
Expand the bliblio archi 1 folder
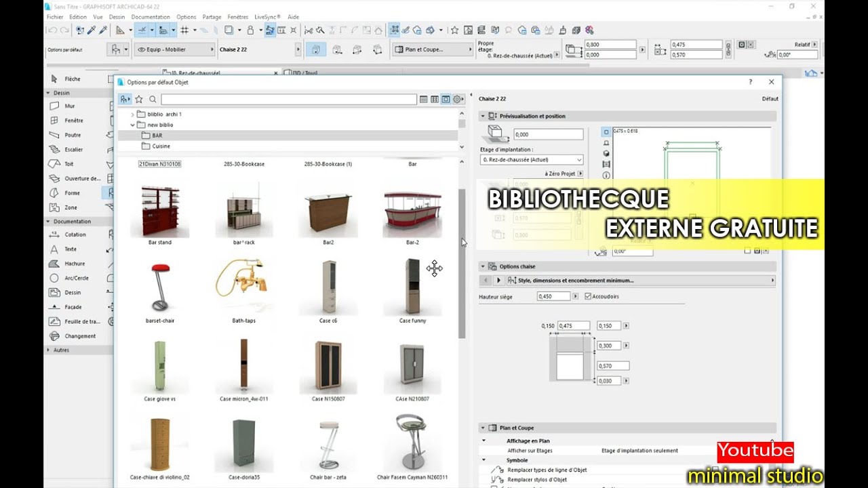tap(132, 115)
